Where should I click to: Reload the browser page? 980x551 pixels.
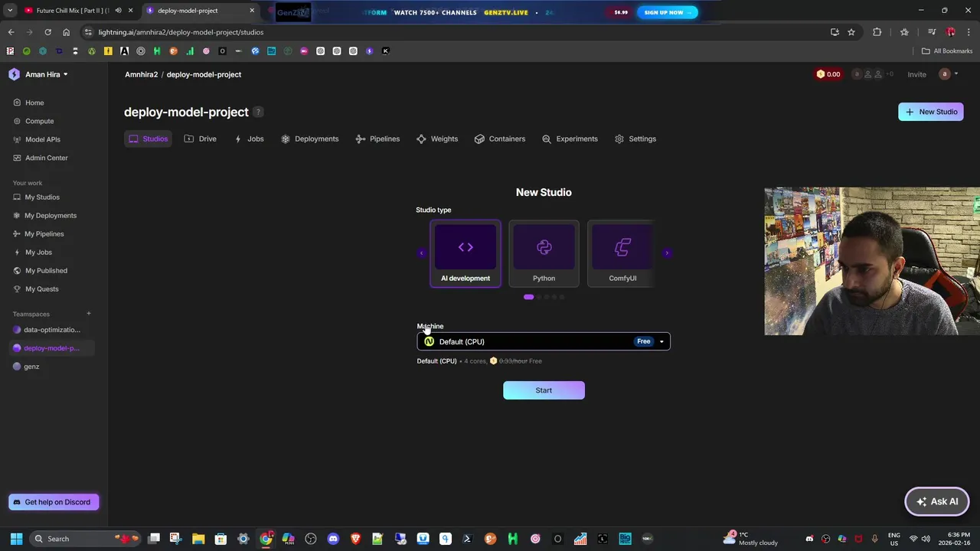tap(47, 32)
